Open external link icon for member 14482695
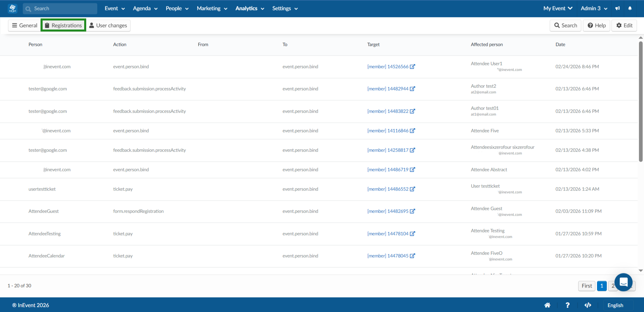The width and height of the screenshot is (644, 312). (413, 211)
